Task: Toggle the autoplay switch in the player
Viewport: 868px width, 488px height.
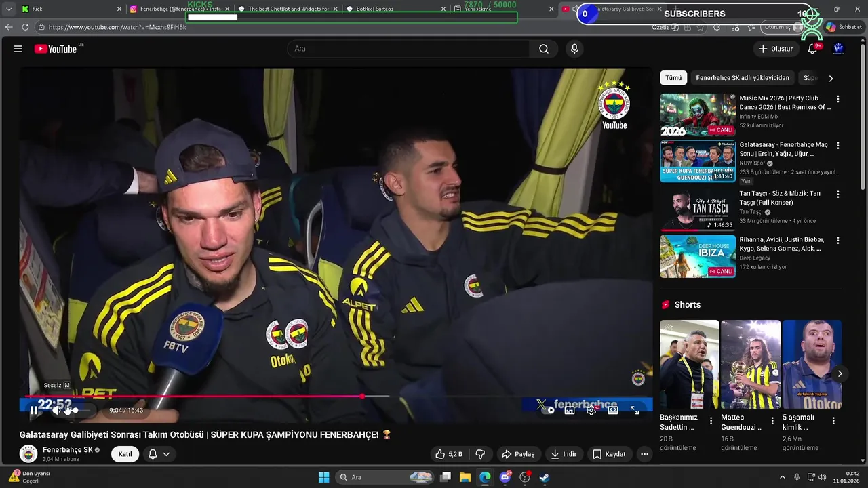Action: pos(548,410)
